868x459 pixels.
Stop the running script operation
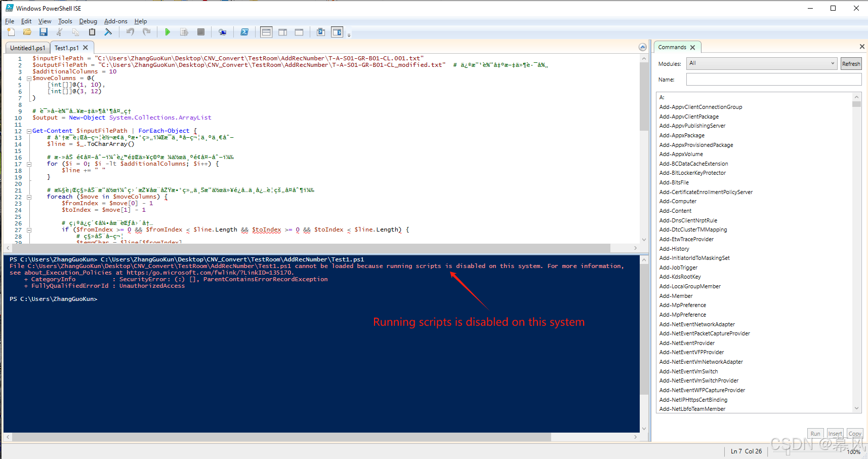[x=200, y=32]
